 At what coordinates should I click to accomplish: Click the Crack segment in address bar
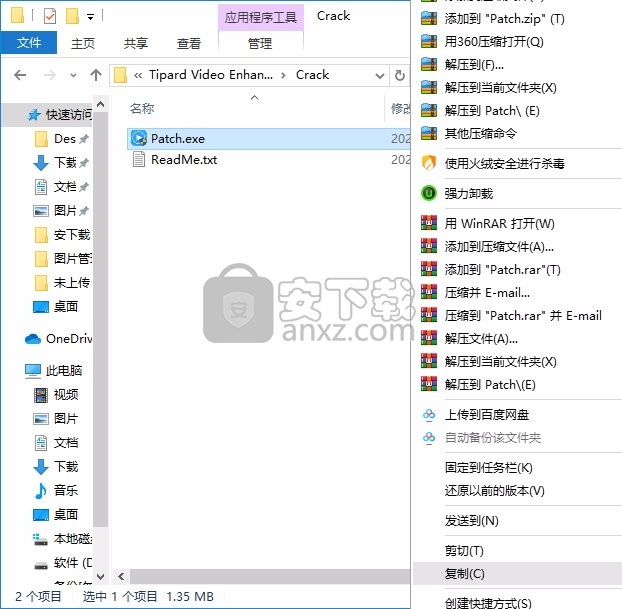[312, 75]
